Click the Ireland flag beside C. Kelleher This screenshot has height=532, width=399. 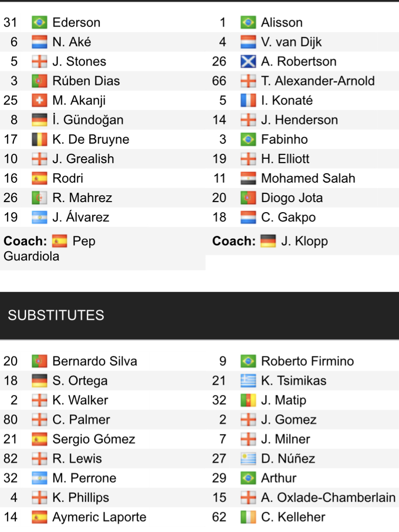(248, 517)
